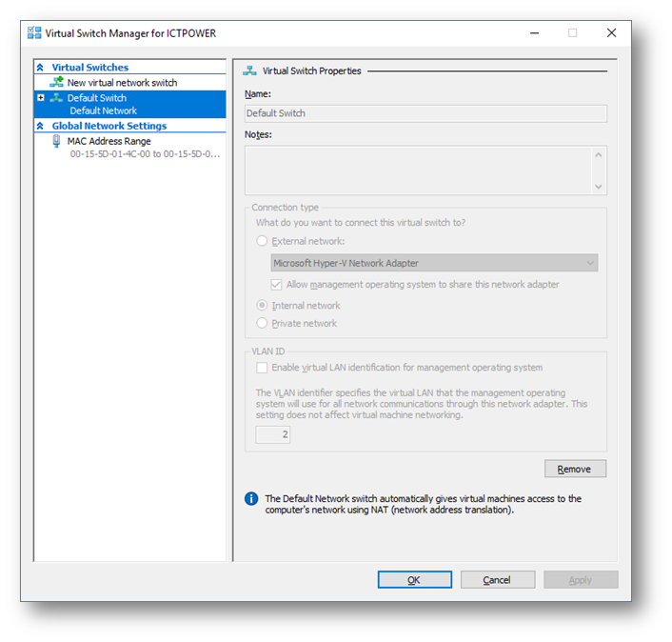Click the VLAN ID number field
This screenshot has height=642, width=672.
click(x=273, y=434)
